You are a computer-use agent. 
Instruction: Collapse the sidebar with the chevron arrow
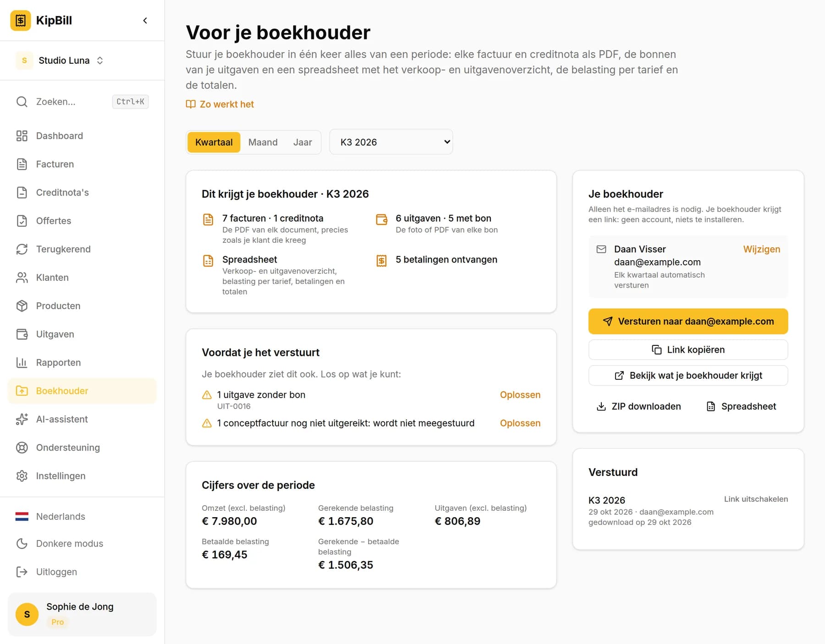145,21
